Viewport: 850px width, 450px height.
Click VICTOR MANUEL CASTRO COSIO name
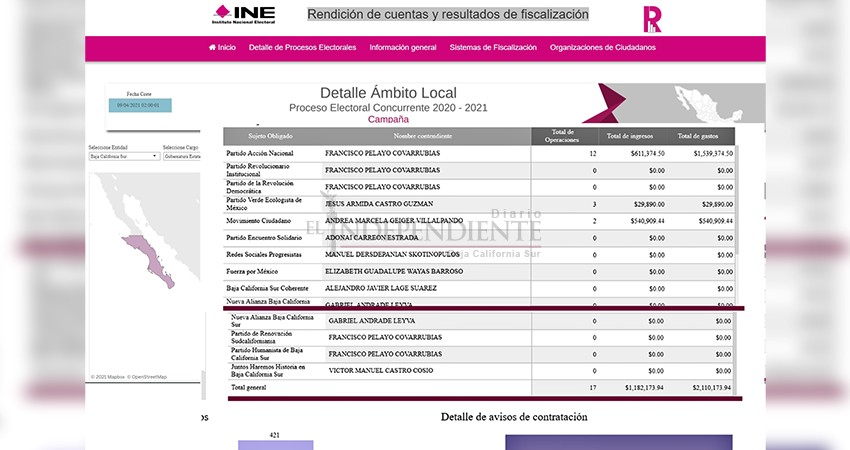tap(381, 371)
